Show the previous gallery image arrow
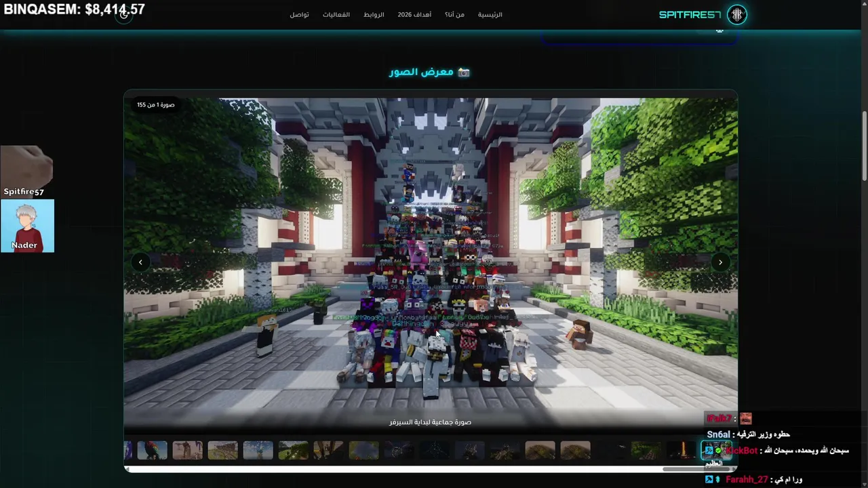Viewport: 868px width, 488px height. coord(140,262)
